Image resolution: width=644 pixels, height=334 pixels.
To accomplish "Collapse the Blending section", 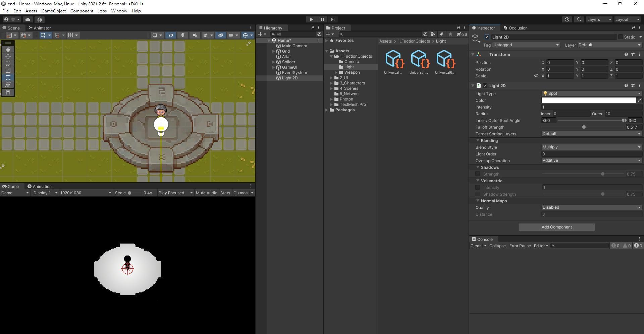I will (x=478, y=140).
